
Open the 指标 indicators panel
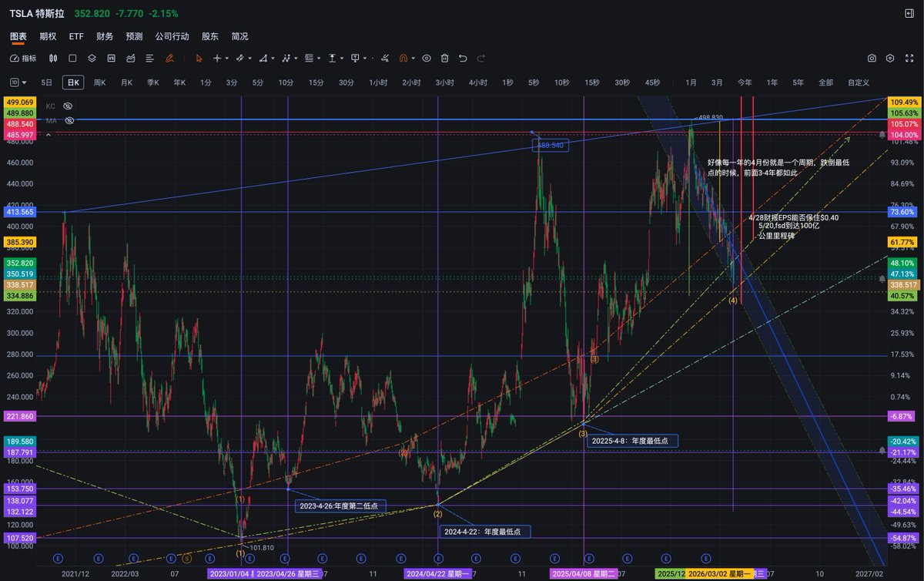coord(23,58)
